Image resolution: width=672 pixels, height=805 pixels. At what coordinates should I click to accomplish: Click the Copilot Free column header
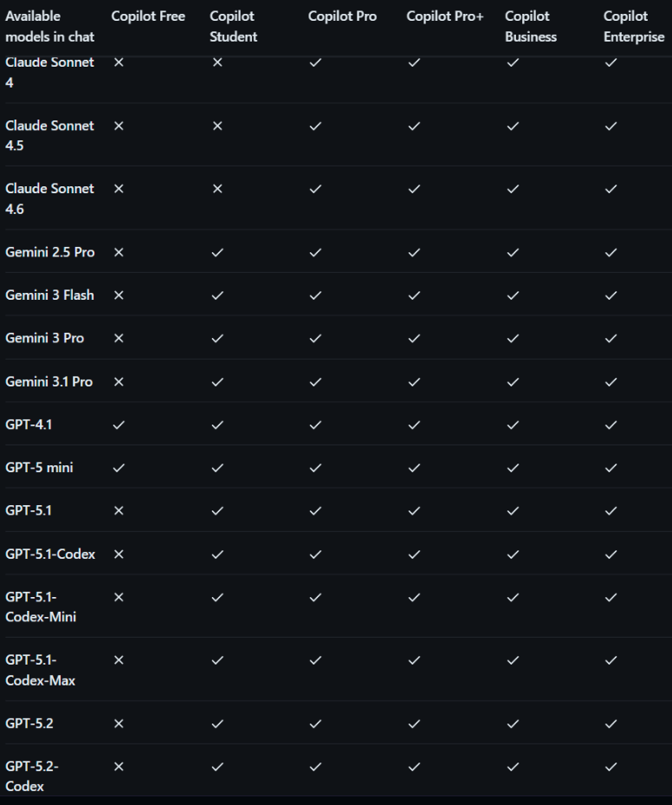[x=148, y=16]
